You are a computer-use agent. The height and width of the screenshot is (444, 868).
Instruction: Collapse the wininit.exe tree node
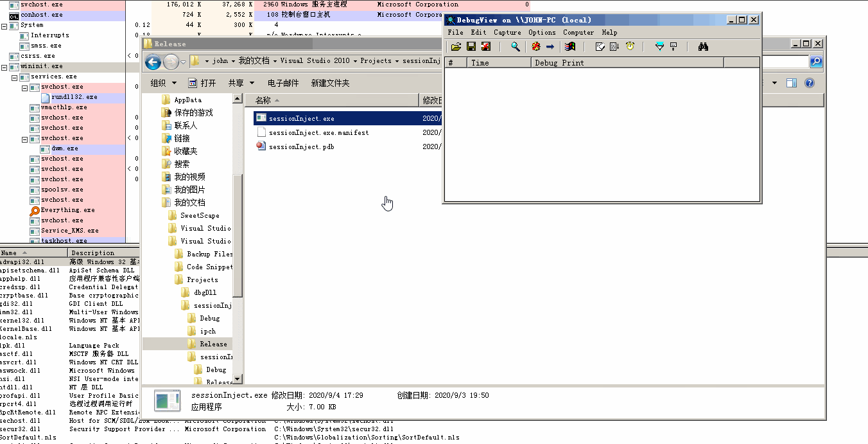4,67
